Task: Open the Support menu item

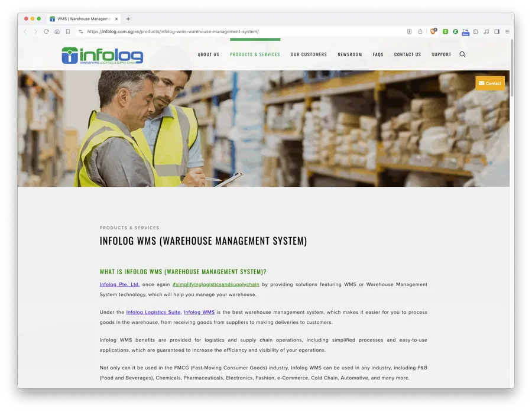Action: click(x=442, y=54)
